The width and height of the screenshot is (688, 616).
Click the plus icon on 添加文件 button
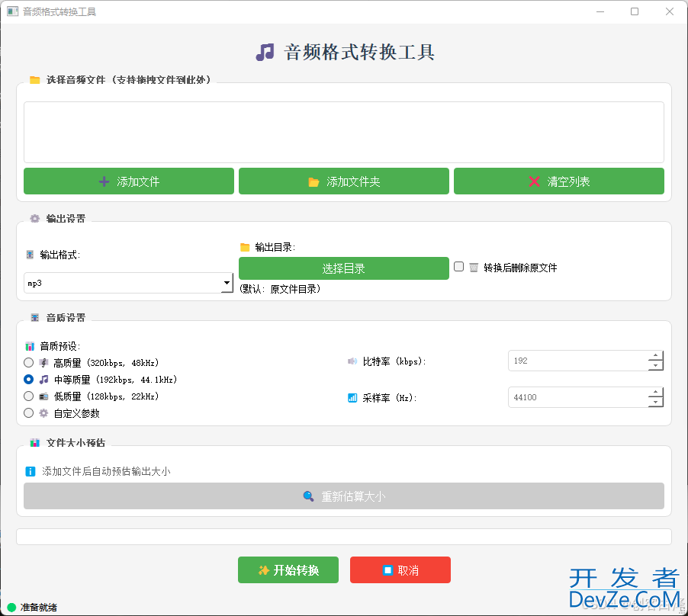tap(104, 181)
